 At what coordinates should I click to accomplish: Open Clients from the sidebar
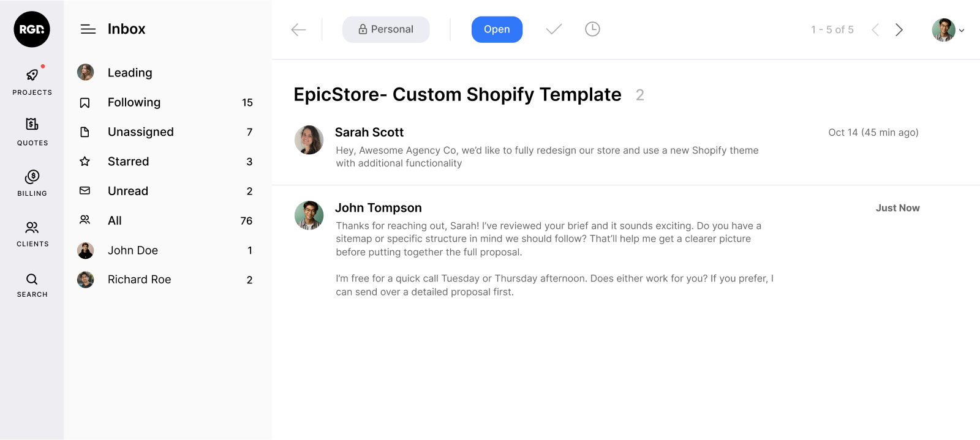click(x=32, y=233)
